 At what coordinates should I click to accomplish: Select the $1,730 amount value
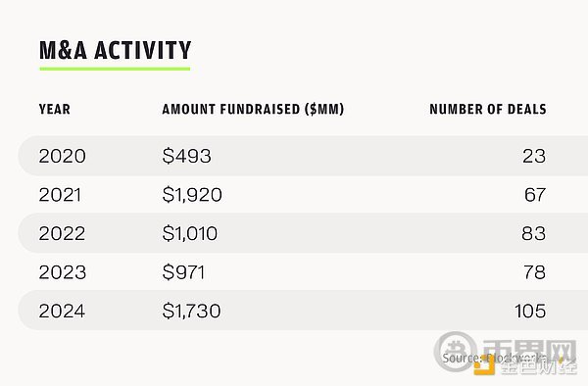coord(191,311)
